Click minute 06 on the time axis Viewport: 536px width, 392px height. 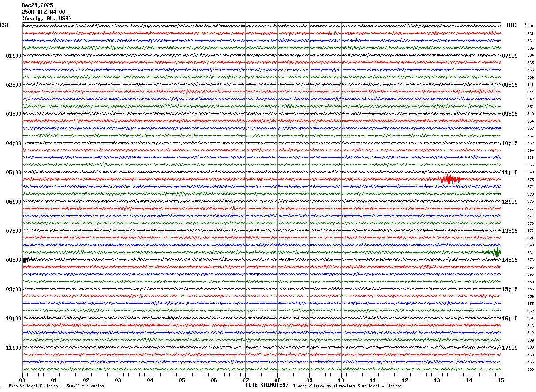tap(214, 380)
